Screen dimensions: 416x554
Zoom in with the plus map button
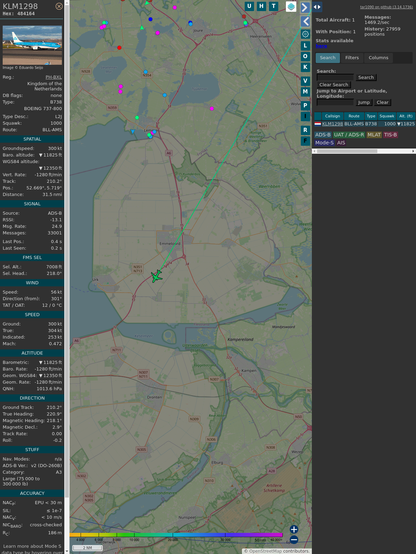(x=294, y=529)
